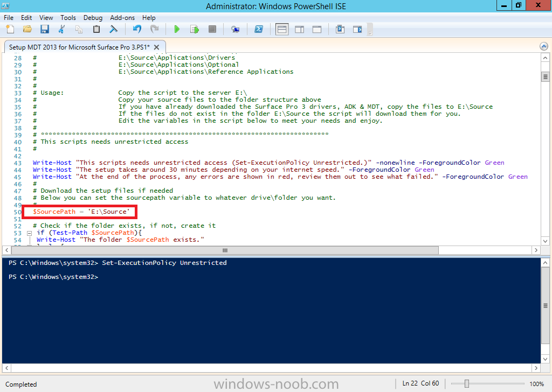Undo the last edit
This screenshot has width=552, height=392.
137,29
